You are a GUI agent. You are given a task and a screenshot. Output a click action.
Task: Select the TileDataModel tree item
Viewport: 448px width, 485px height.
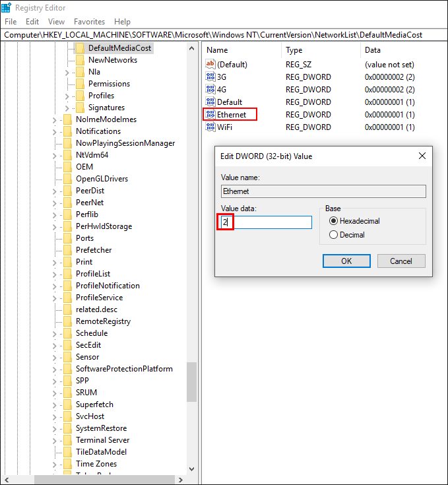(x=102, y=452)
